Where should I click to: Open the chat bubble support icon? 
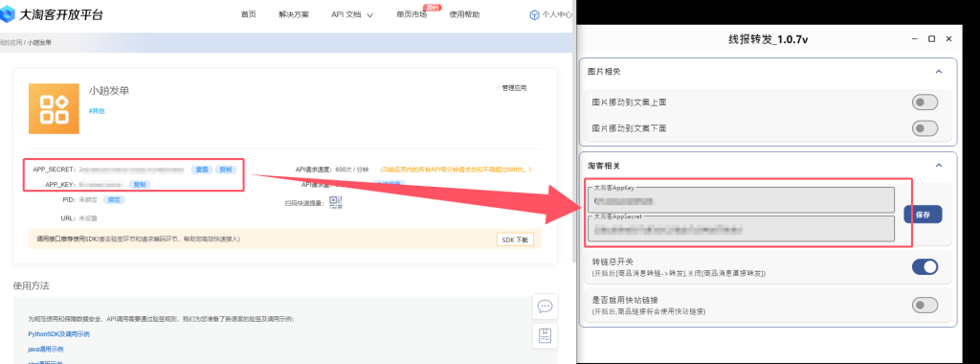[x=545, y=307]
